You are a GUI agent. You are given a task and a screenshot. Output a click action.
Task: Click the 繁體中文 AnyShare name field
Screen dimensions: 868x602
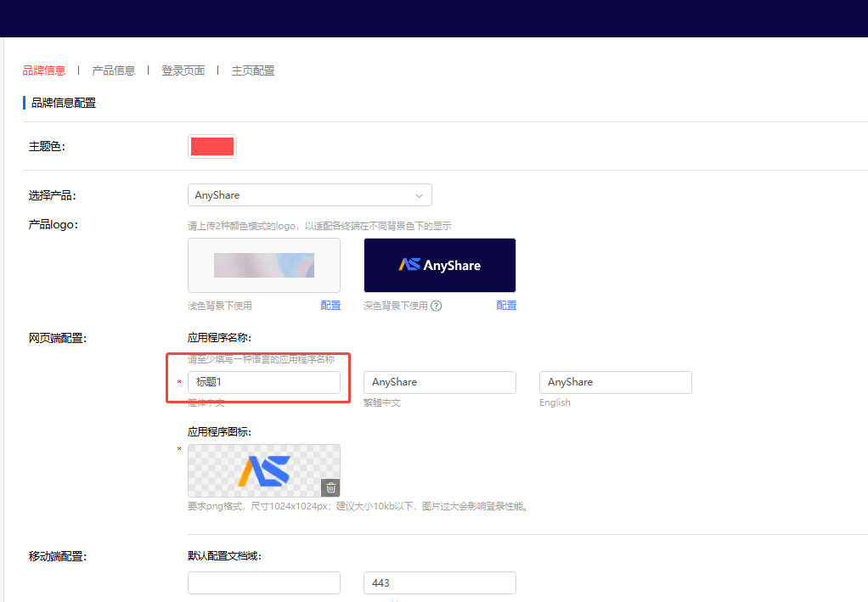439,382
